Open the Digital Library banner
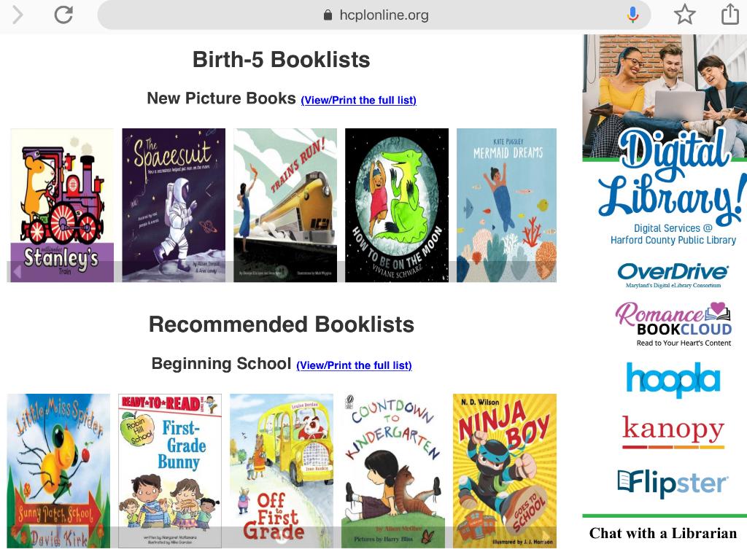 click(x=665, y=140)
